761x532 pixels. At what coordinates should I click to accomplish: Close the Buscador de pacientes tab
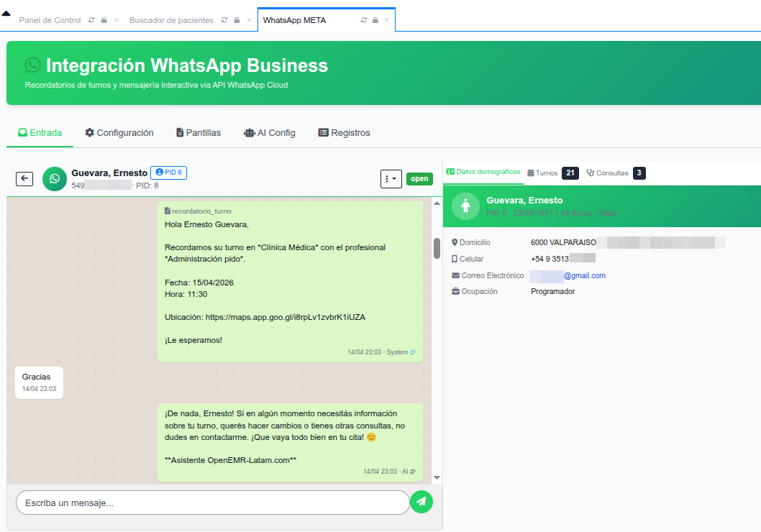(x=249, y=20)
